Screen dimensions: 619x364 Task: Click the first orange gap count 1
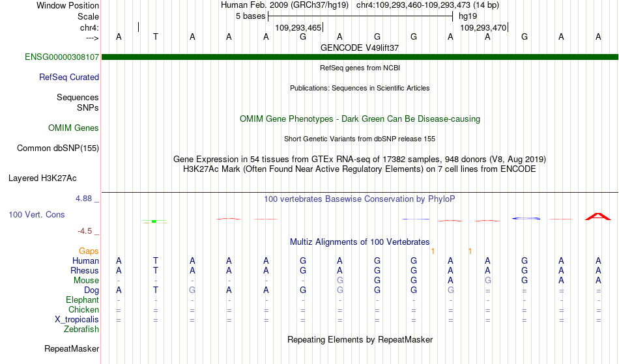[433, 251]
